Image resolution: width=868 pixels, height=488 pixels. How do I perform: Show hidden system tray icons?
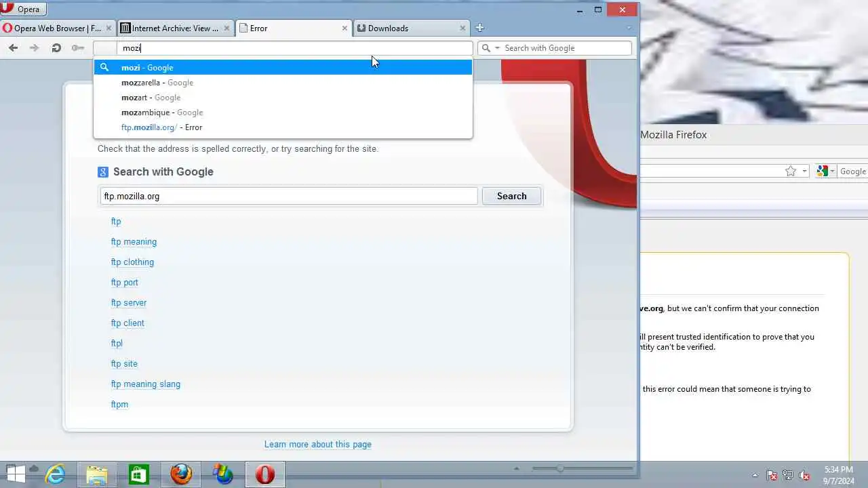pyautogui.click(x=755, y=476)
